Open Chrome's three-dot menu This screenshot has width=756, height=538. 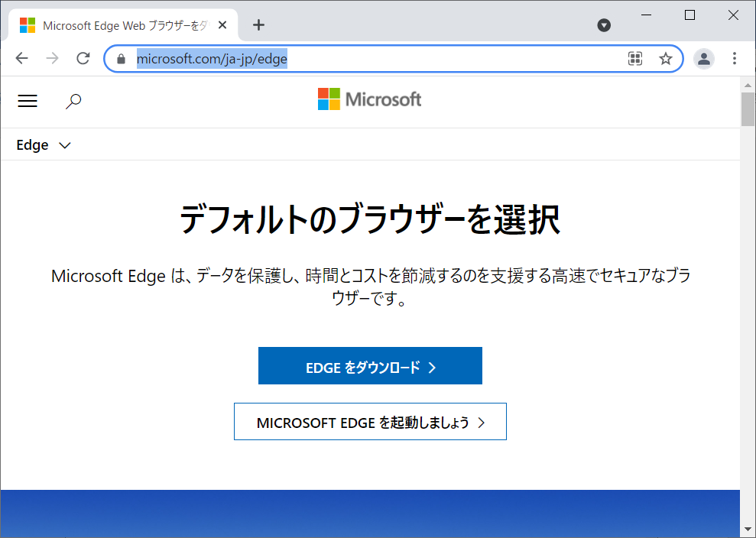coord(735,58)
